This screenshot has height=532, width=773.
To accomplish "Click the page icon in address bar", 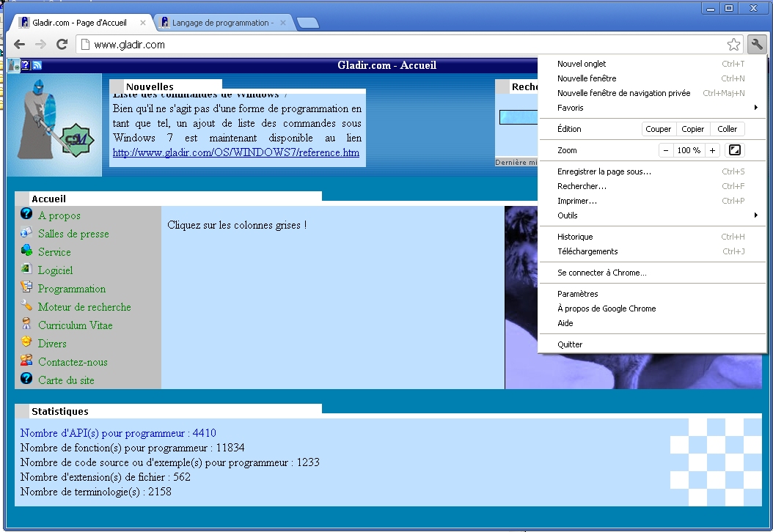I will pos(85,44).
